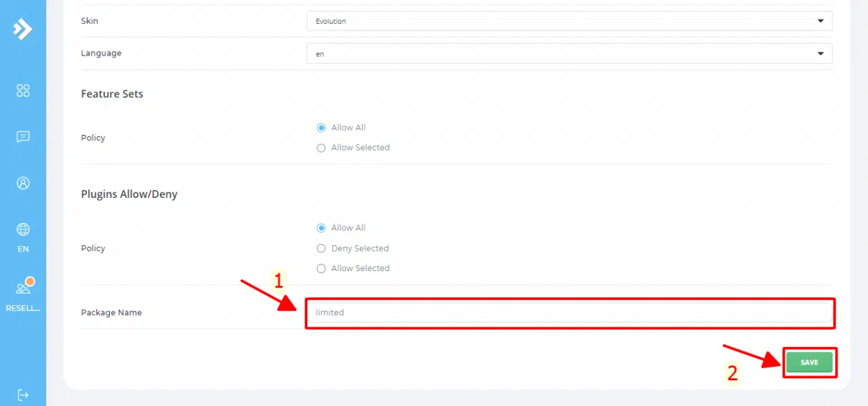The width and height of the screenshot is (868, 406).
Task: Click the Language field label
Action: tap(101, 53)
